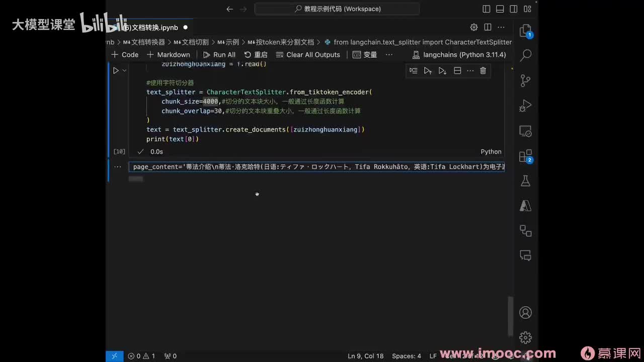Change the cell language mode Python
This screenshot has height=362, width=644.
[x=491, y=151]
